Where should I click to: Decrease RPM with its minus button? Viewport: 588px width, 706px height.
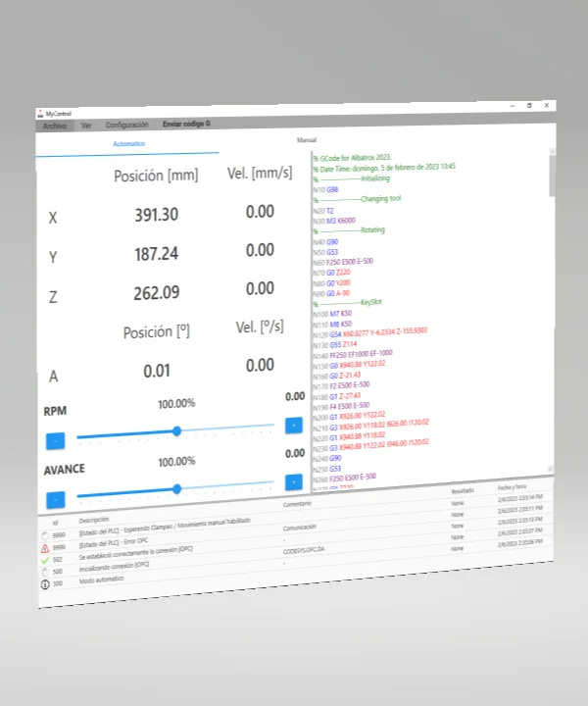point(55,441)
